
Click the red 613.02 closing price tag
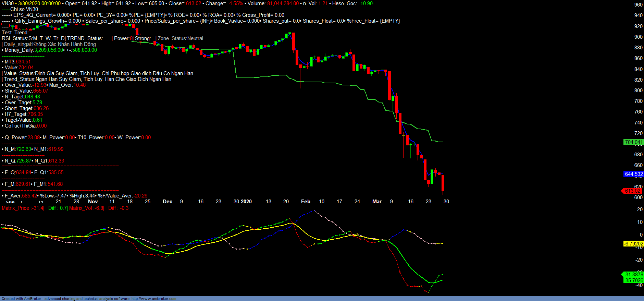point(632,191)
